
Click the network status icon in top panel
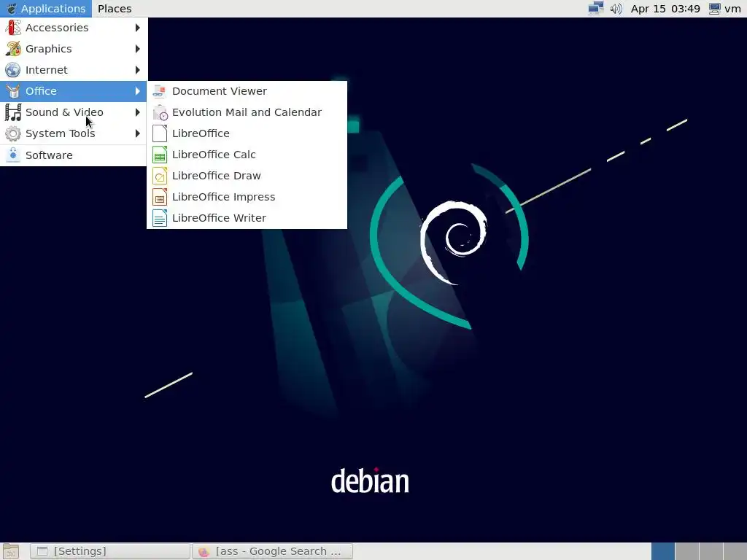595,9
